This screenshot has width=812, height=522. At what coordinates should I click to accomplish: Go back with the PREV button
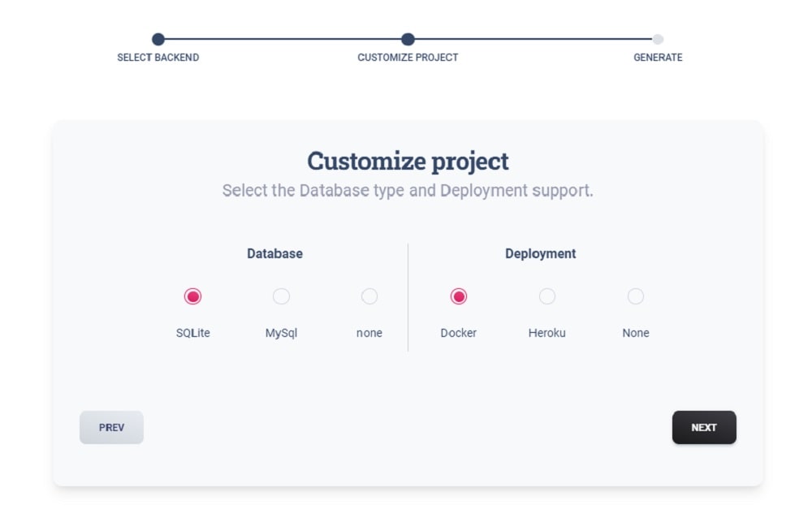(x=111, y=427)
